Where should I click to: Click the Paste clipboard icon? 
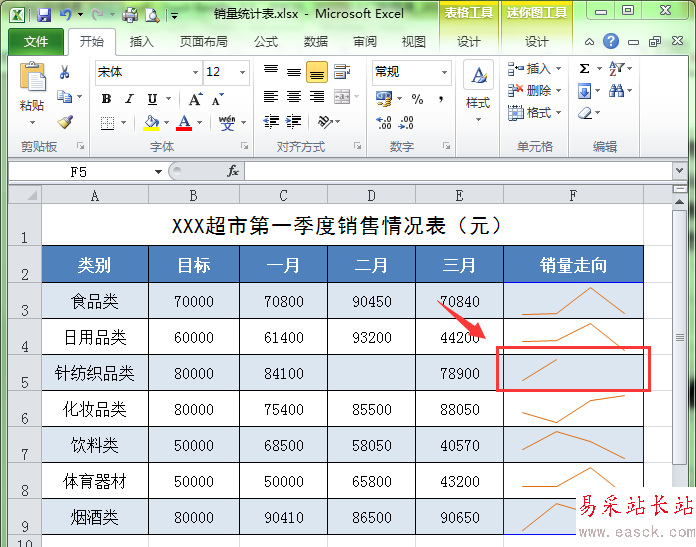[x=32, y=77]
